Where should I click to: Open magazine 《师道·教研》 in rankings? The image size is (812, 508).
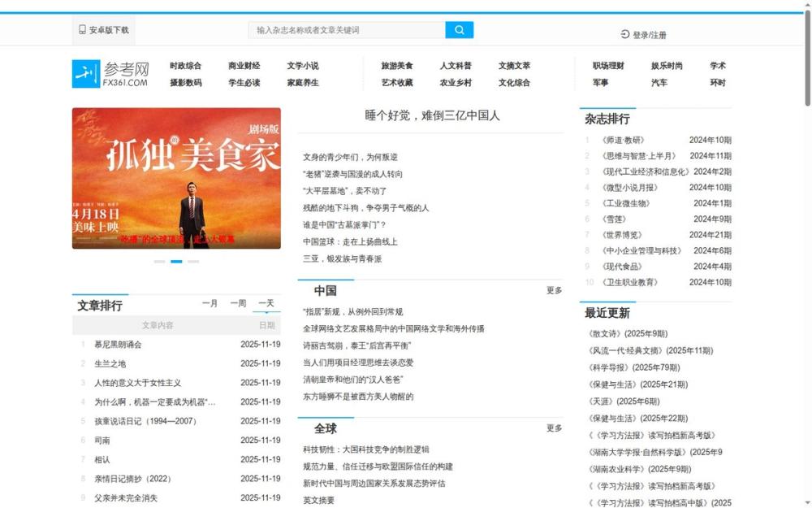pyautogui.click(x=621, y=140)
